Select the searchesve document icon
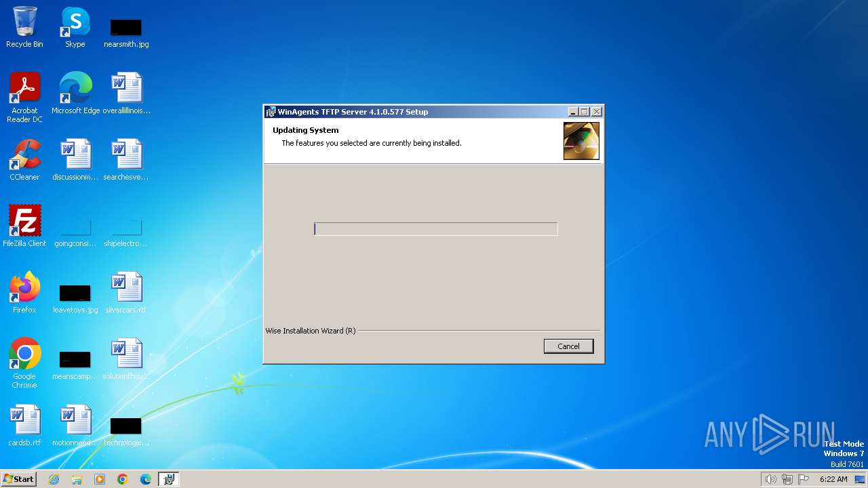This screenshot has height=488, width=868. point(126,160)
